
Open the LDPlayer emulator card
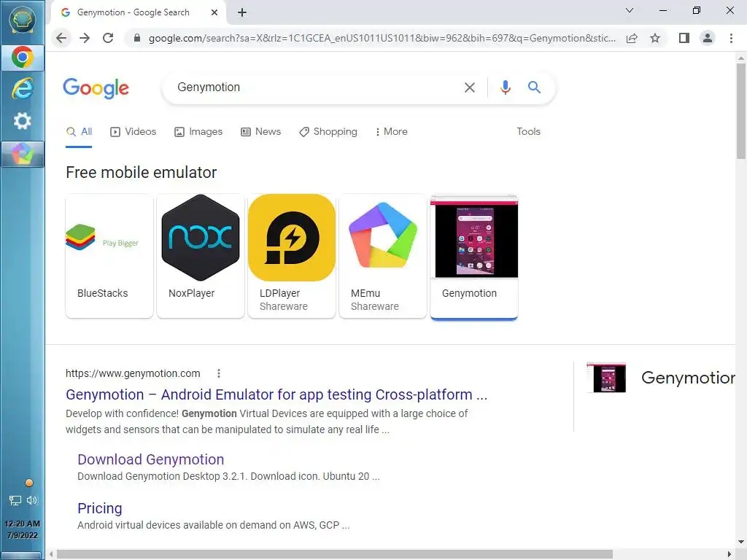pyautogui.click(x=292, y=256)
